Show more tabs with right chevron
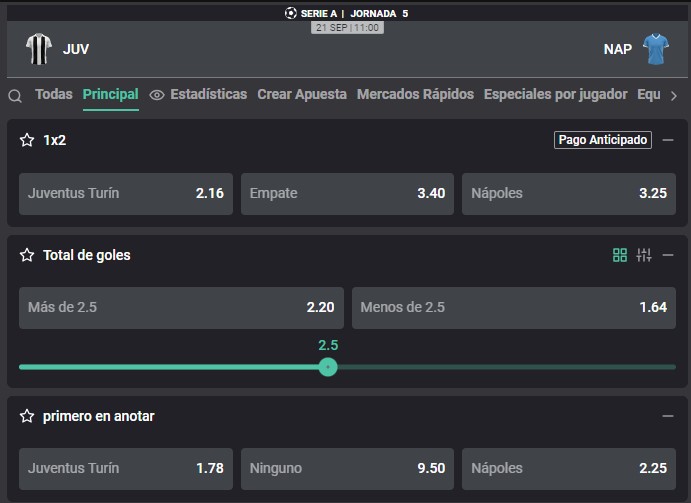This screenshot has width=691, height=503. click(674, 96)
